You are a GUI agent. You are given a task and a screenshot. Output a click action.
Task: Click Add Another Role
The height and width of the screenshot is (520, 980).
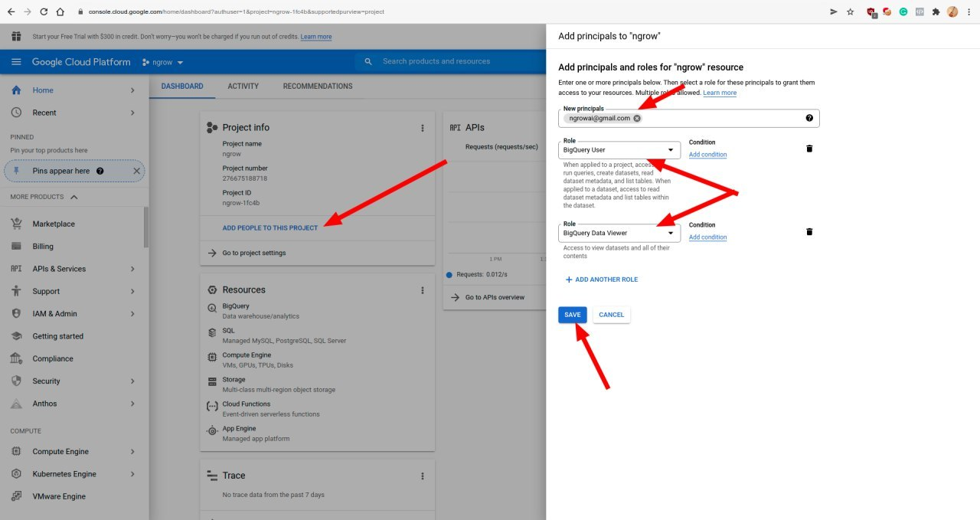[602, 280]
